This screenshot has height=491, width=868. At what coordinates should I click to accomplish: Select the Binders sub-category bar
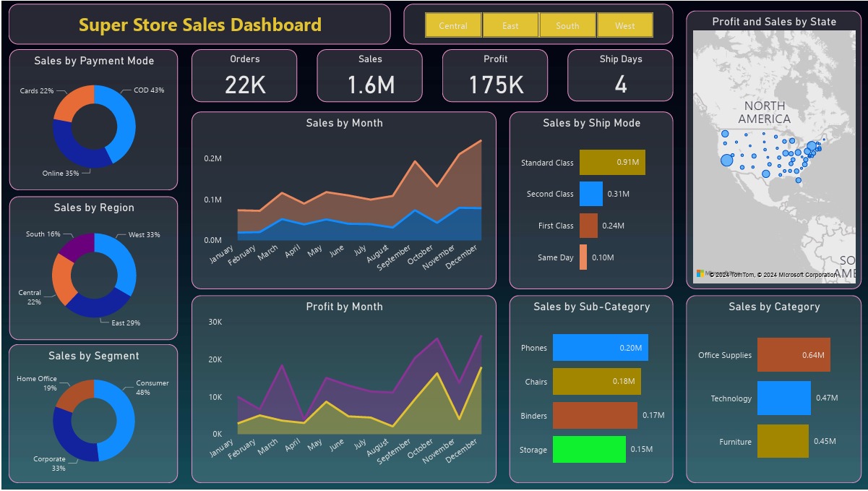point(595,416)
